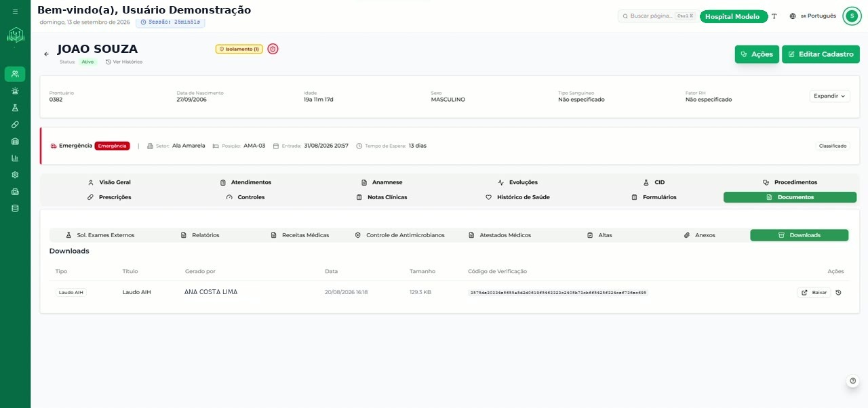Image resolution: width=868 pixels, height=408 pixels.
Task: Open the warehouse icon in sidebar
Action: pyautogui.click(x=15, y=141)
